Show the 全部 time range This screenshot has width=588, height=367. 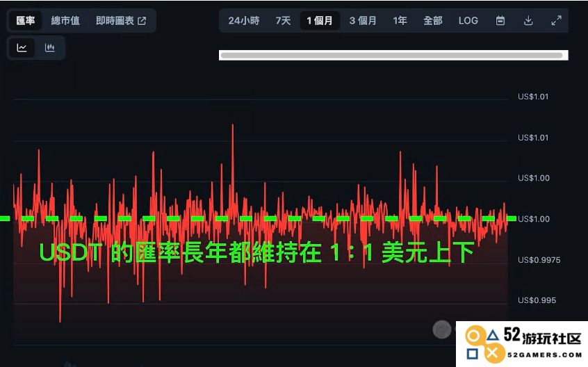[x=433, y=20]
